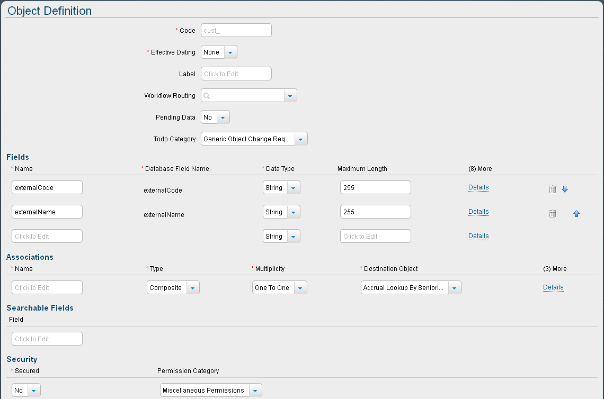Viewport: 604px width, 399px height.
Task: Open Data Type dropdown for externalName
Action: [293, 212]
